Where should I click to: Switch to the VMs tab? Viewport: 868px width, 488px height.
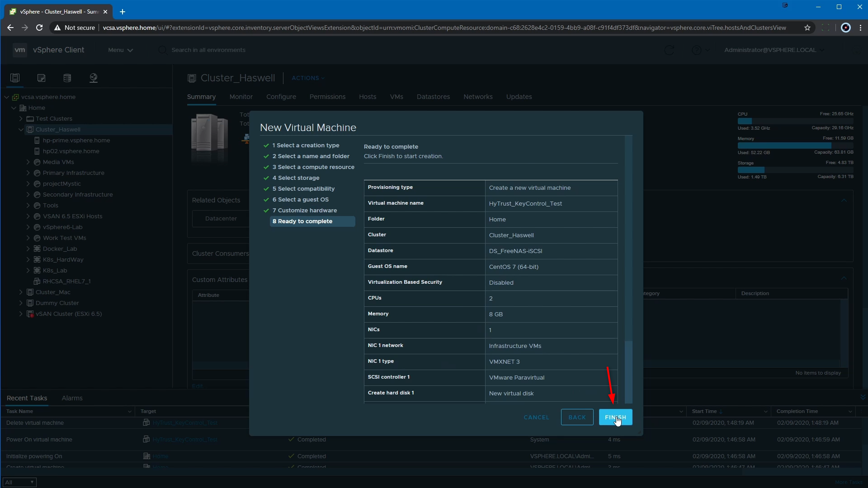[396, 97]
